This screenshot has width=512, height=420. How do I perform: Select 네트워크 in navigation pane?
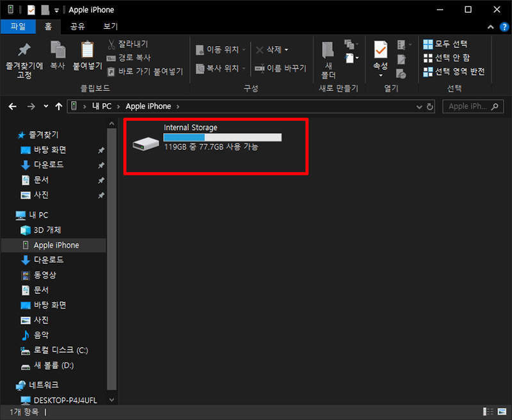[x=44, y=385]
